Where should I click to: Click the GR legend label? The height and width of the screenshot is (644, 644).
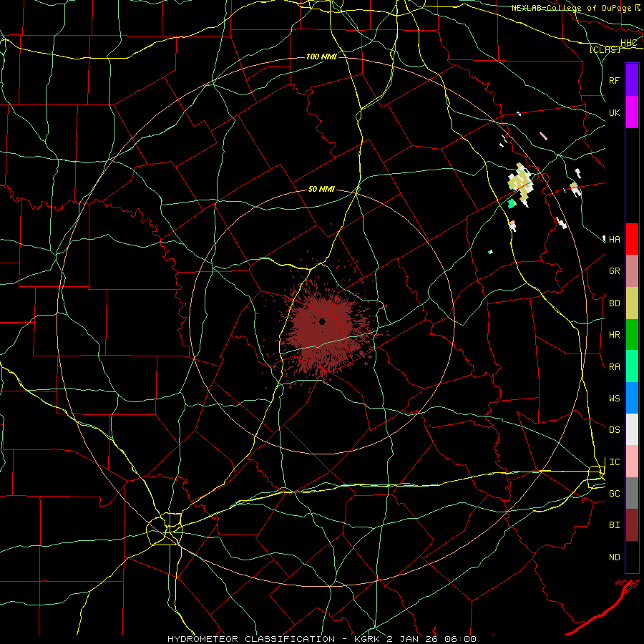tap(615, 271)
